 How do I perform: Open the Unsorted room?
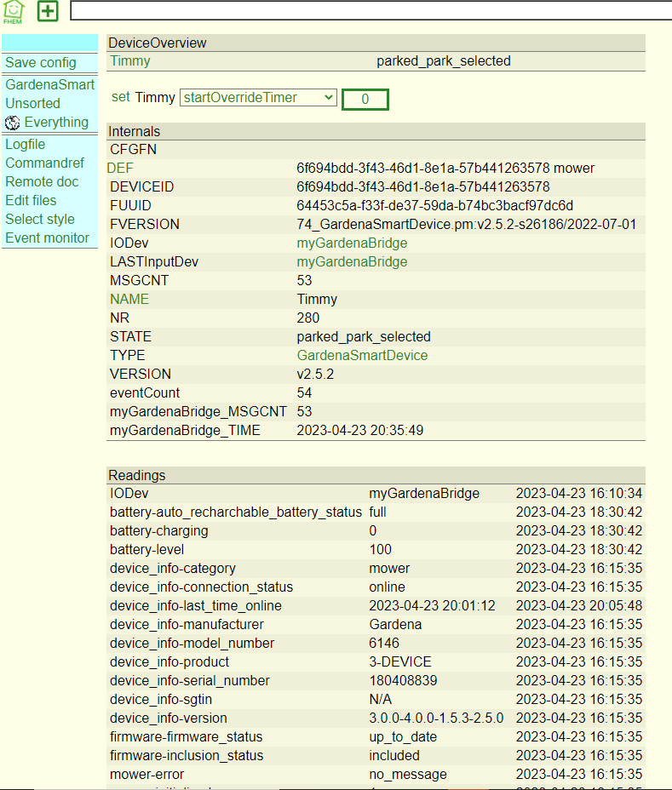pyautogui.click(x=32, y=103)
